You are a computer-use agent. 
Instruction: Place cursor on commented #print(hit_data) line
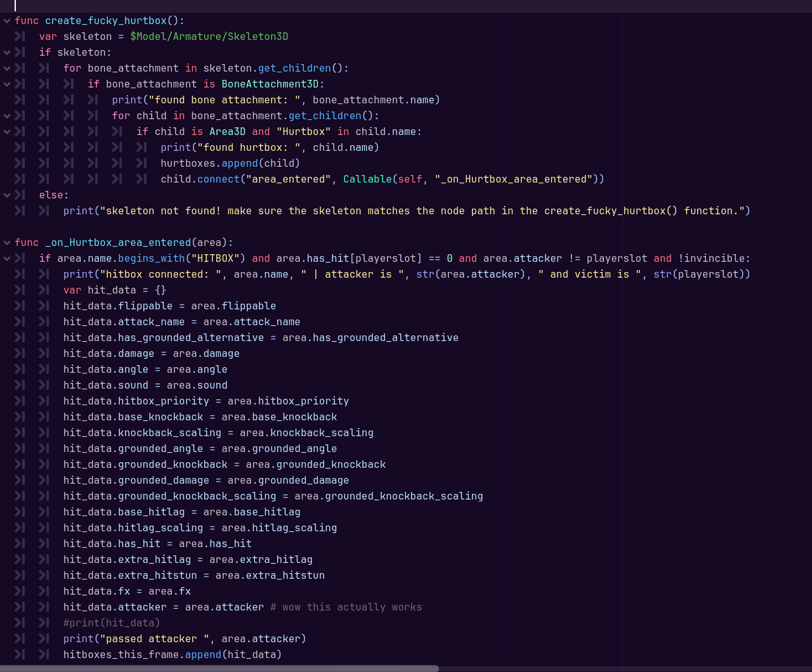coord(112,623)
